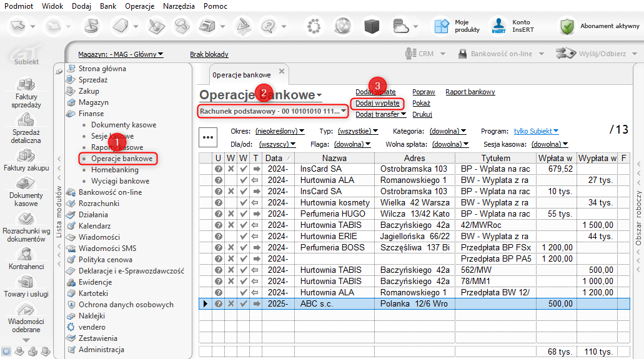Expand the Okres filter dropdown
The height and width of the screenshot is (359, 644).
(280, 131)
